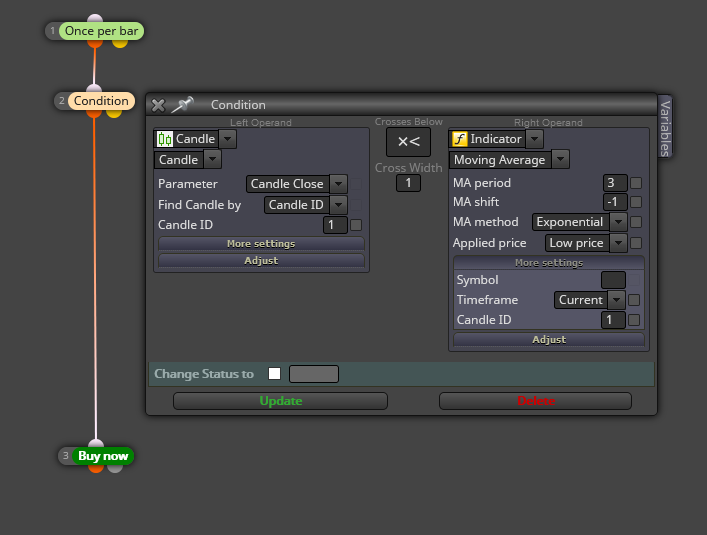Pin the Condition panel with pushpin icon
707x535 pixels.
click(183, 105)
